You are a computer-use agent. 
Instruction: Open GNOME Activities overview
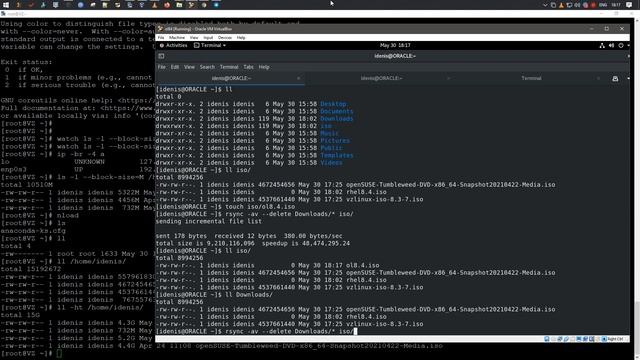(x=173, y=45)
